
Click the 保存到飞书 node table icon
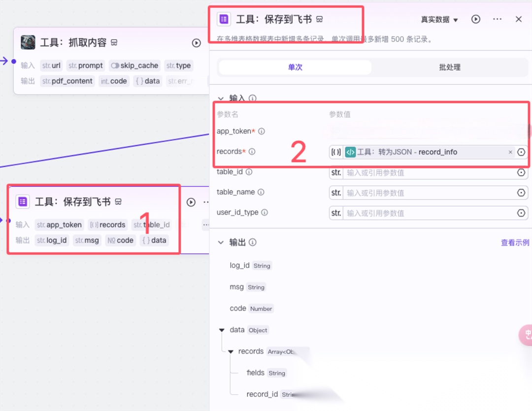[x=23, y=202]
